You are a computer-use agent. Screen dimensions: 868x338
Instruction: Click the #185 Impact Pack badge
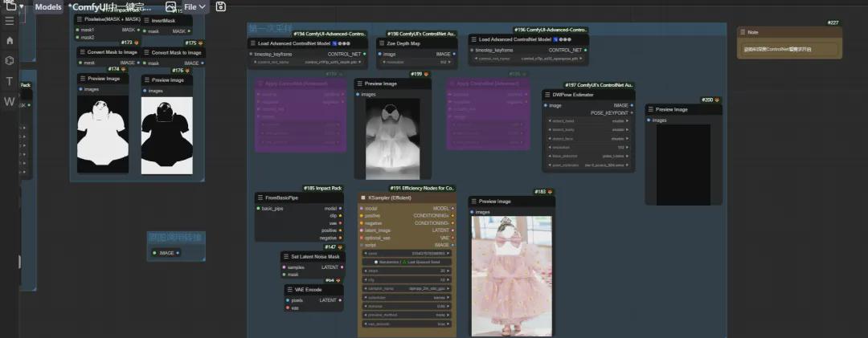(x=323, y=188)
